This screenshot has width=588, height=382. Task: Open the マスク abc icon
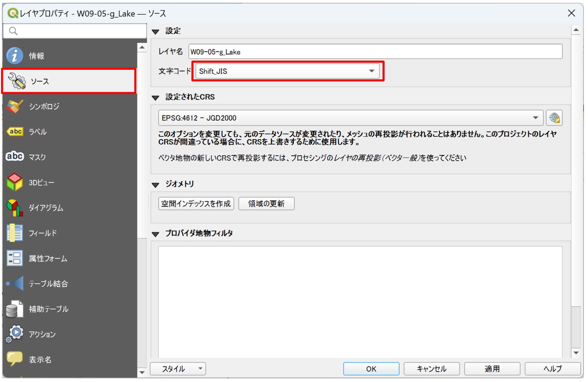(15, 157)
